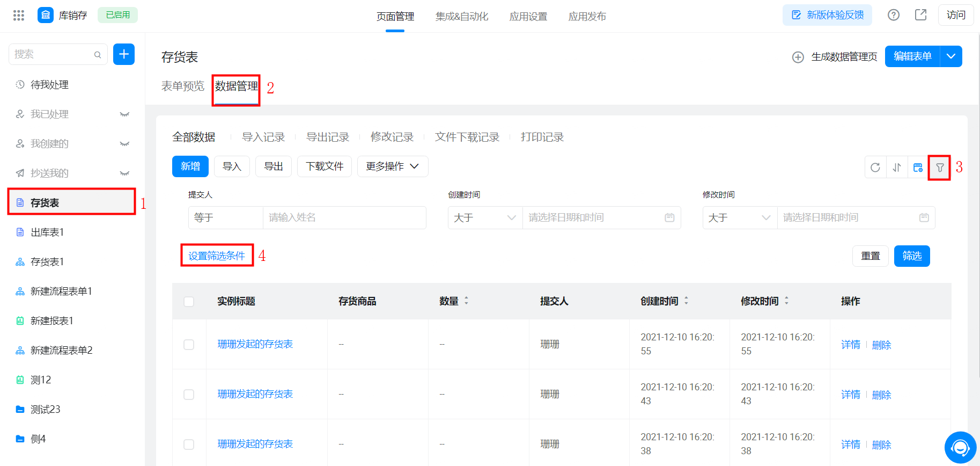Sort by 修改时间 column arrows
Screen dimensions: 980x466
[786, 301]
